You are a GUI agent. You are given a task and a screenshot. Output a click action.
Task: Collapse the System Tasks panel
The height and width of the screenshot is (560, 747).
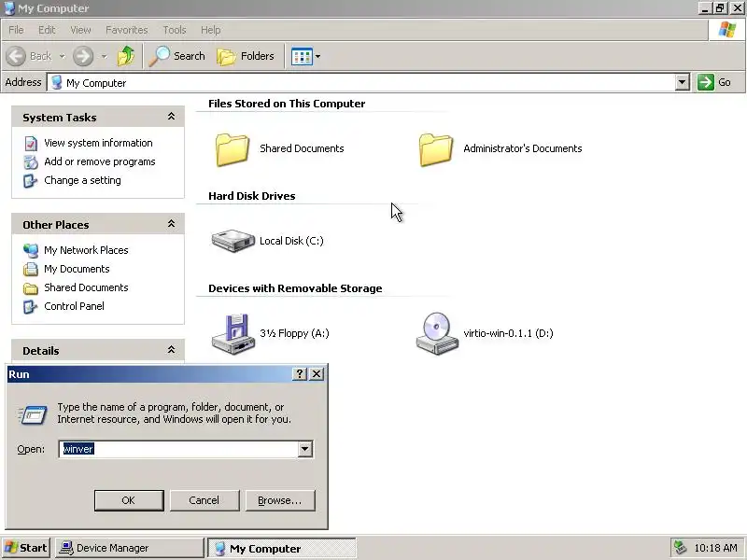(171, 117)
